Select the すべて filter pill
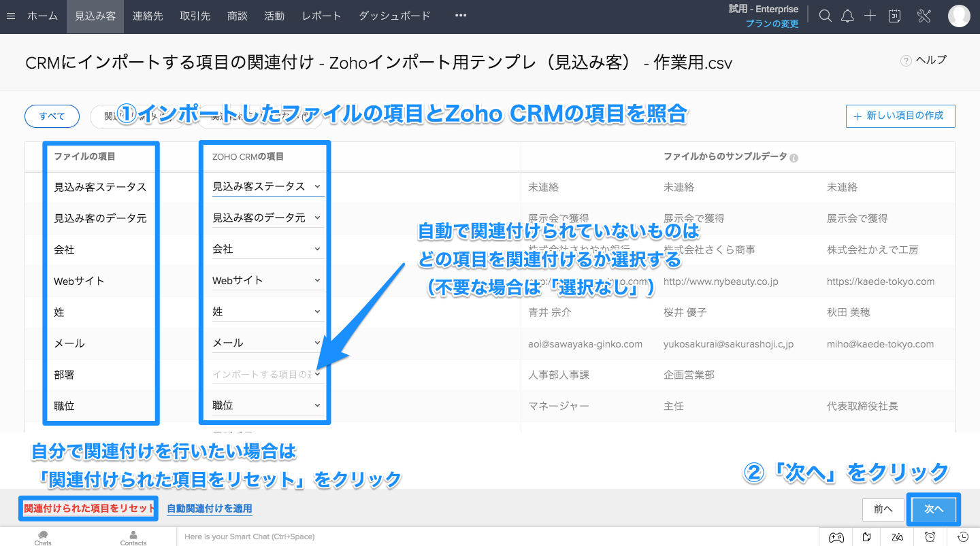This screenshot has width=980, height=546. click(x=52, y=116)
